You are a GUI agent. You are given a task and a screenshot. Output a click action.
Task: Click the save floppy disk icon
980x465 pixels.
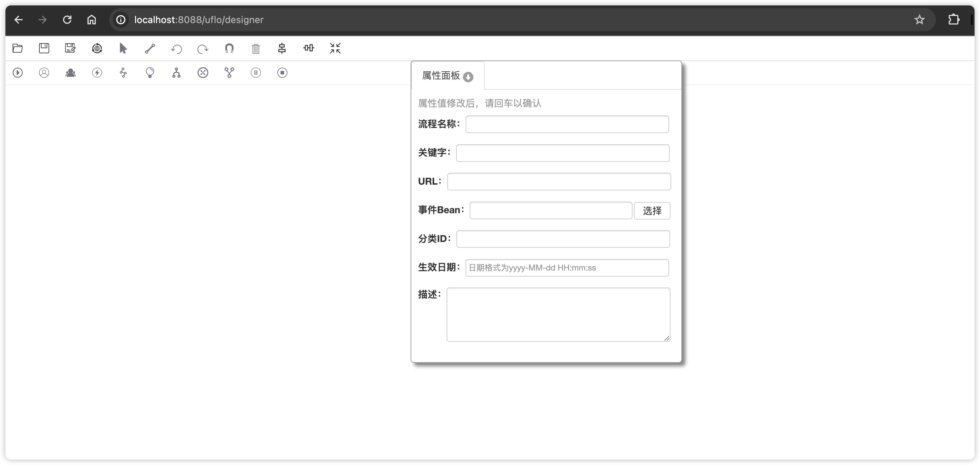pyautogui.click(x=44, y=48)
